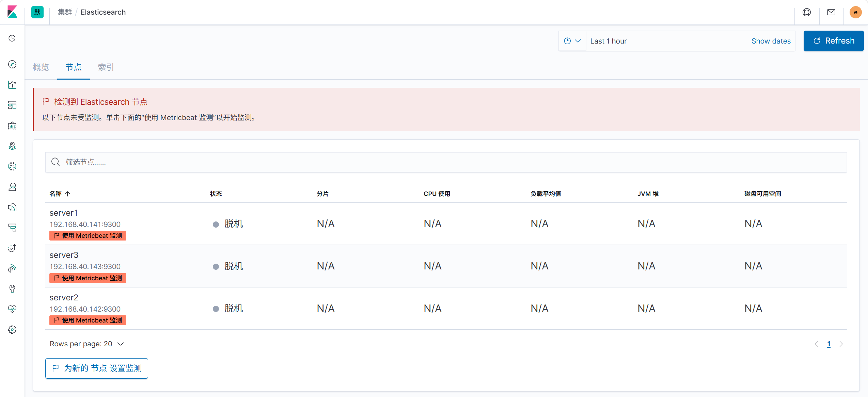The image size is (868, 397).
Task: Click the 筛选节点 search field
Action: click(446, 162)
